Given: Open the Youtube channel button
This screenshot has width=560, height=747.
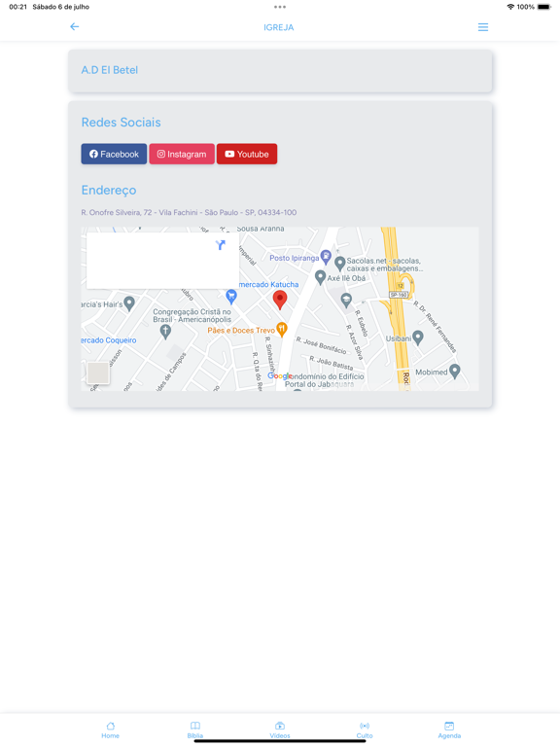Looking at the screenshot, I should point(247,154).
